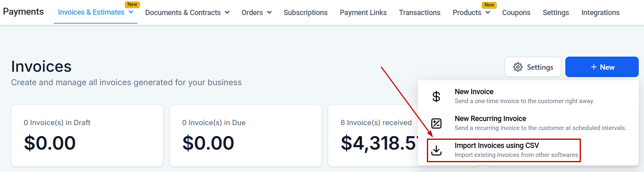Open the Coupons tab
The image size is (644, 172).
click(x=516, y=13)
